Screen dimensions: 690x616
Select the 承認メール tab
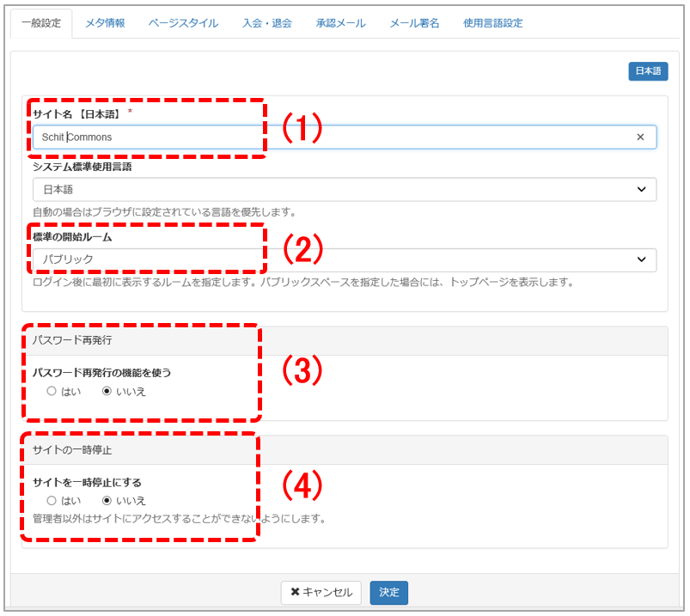point(340,23)
